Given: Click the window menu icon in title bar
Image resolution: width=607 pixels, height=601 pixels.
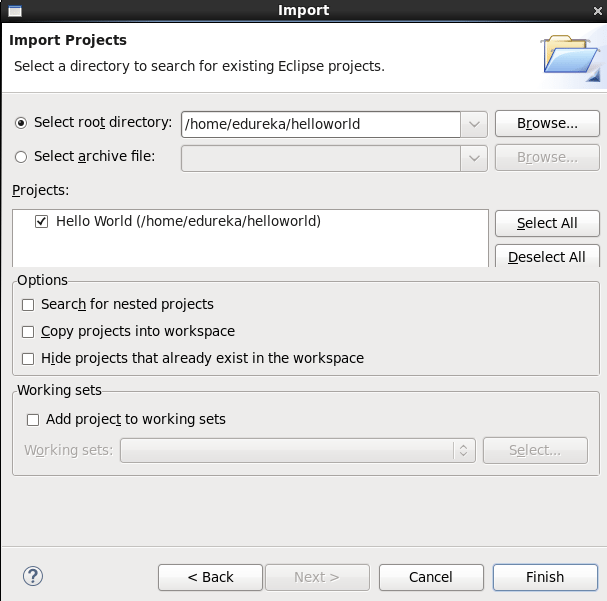Looking at the screenshot, I should (15, 11).
